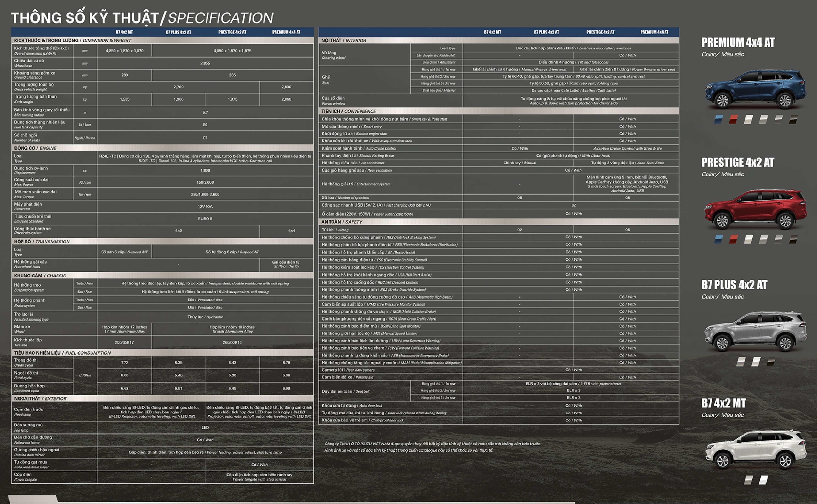Screen dimensions: 817x504
Task: Click the '6.99' combined cycle value
Action: click(x=286, y=388)
